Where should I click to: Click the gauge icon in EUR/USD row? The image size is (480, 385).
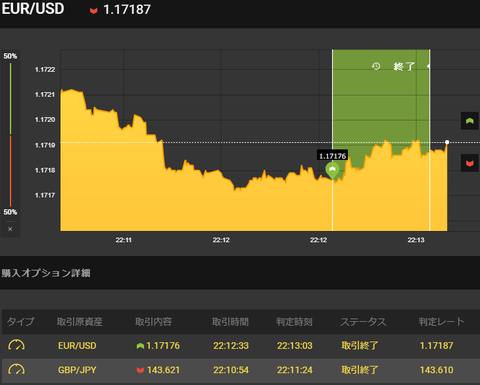16,345
